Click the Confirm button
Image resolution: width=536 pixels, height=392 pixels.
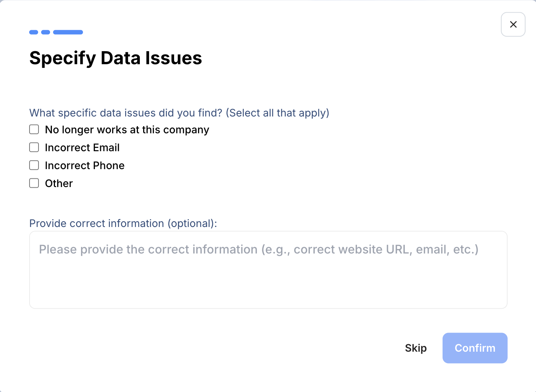(x=475, y=348)
